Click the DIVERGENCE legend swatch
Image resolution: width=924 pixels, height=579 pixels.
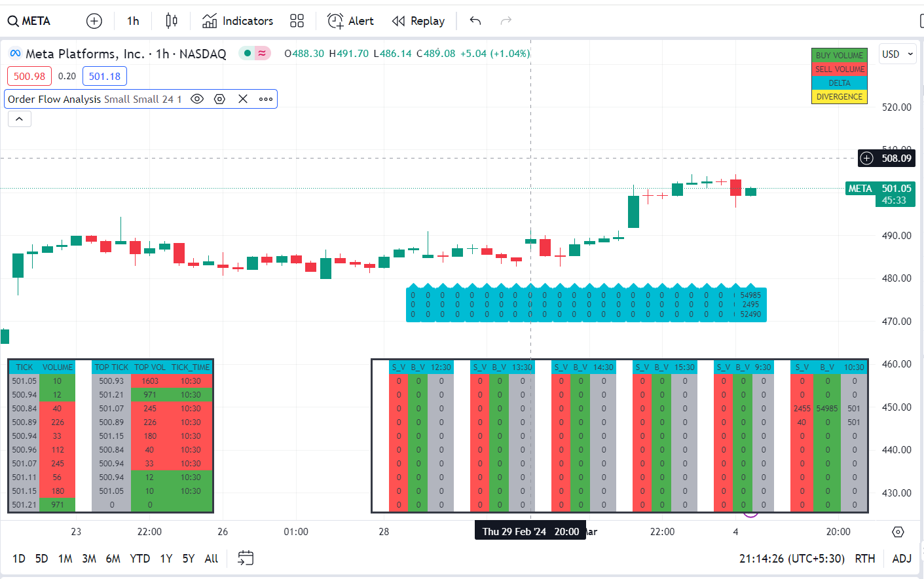[840, 96]
